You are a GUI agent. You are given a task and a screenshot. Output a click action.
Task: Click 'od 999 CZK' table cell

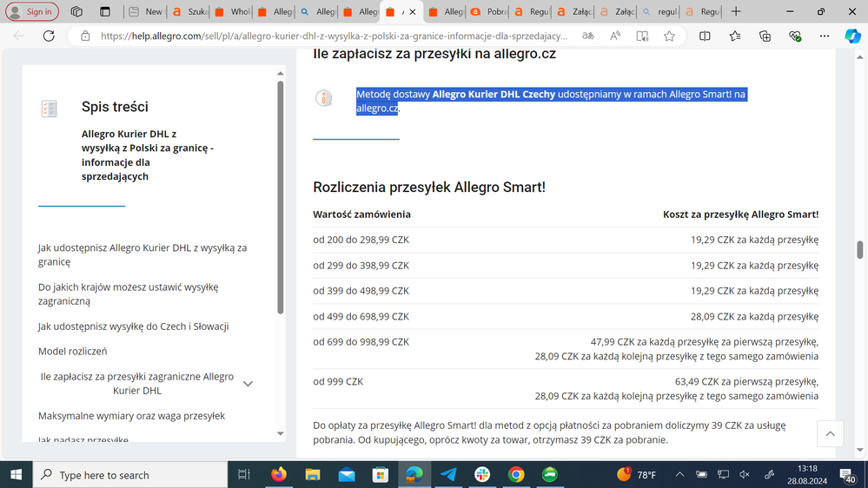point(338,381)
